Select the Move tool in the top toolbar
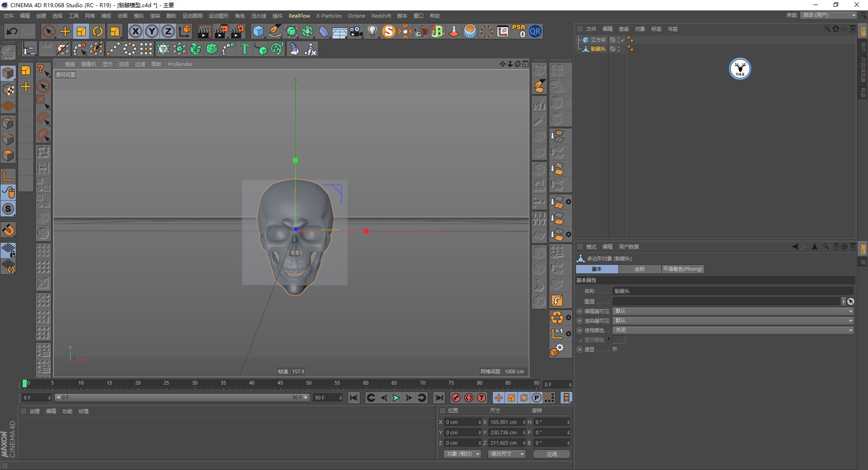868x470 pixels. click(65, 31)
